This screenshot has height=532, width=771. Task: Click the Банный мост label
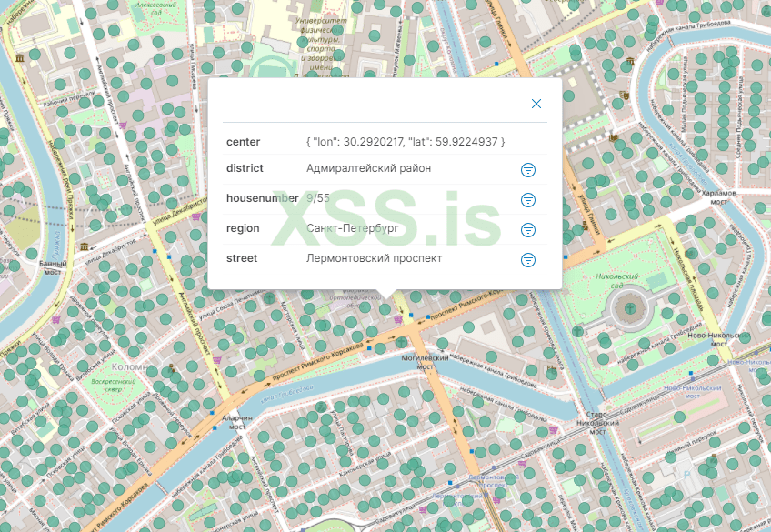tap(53, 267)
